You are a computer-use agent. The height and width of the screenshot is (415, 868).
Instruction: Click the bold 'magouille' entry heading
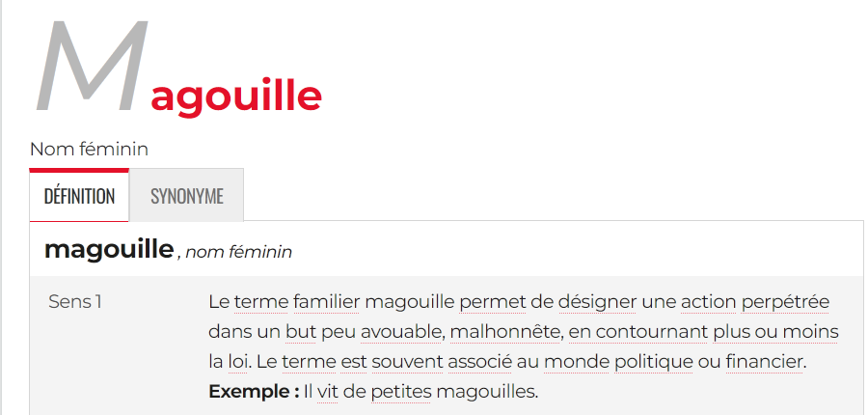tap(109, 249)
